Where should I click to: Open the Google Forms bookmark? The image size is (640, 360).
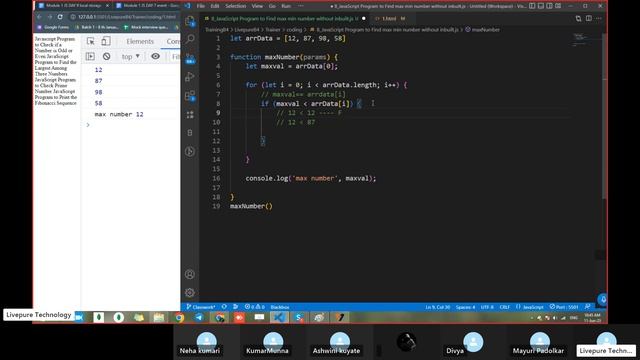53,27
